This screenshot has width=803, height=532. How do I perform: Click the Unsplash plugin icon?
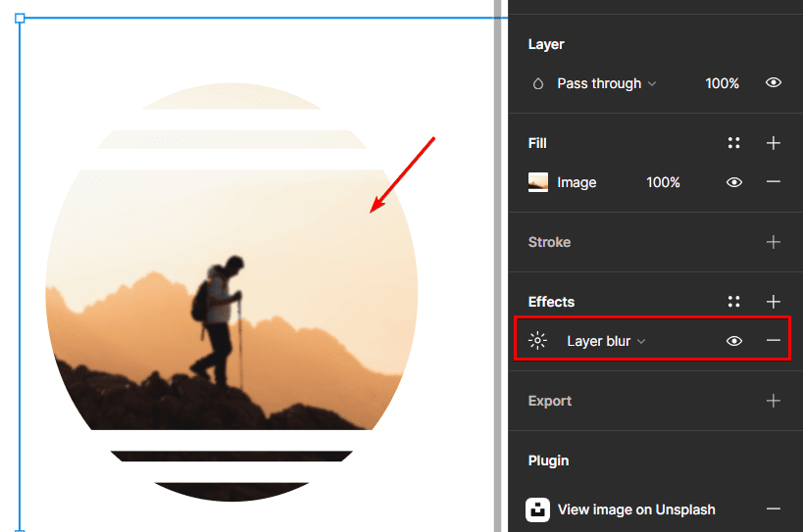[x=537, y=509]
